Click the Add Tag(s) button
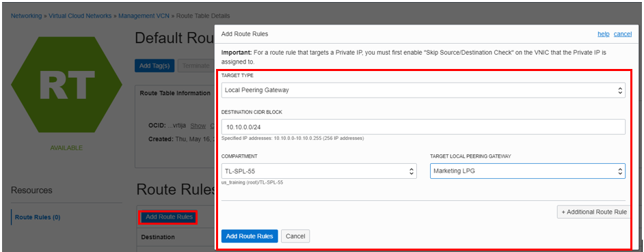The height and width of the screenshot is (252, 644). (155, 66)
